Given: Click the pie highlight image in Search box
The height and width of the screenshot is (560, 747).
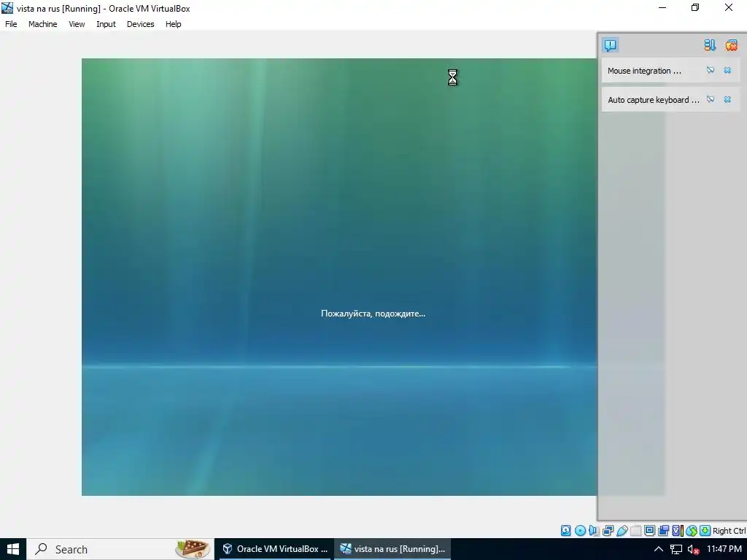Looking at the screenshot, I should click(x=193, y=549).
